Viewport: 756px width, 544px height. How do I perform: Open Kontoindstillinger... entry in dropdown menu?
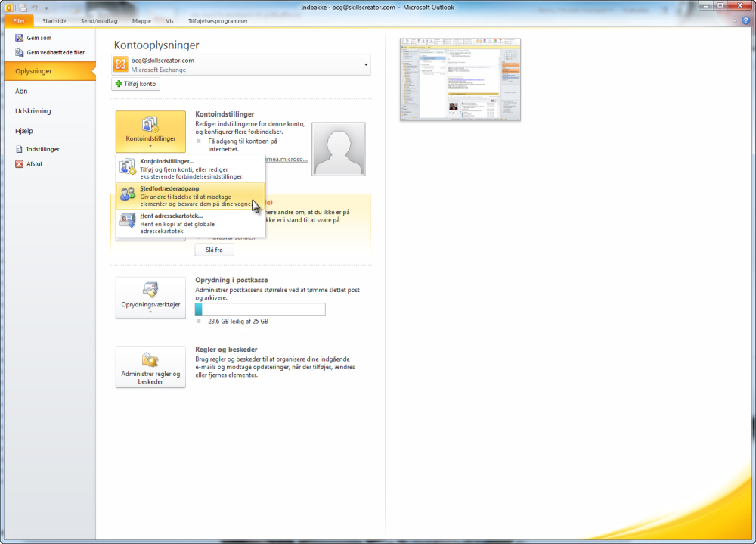click(x=191, y=169)
